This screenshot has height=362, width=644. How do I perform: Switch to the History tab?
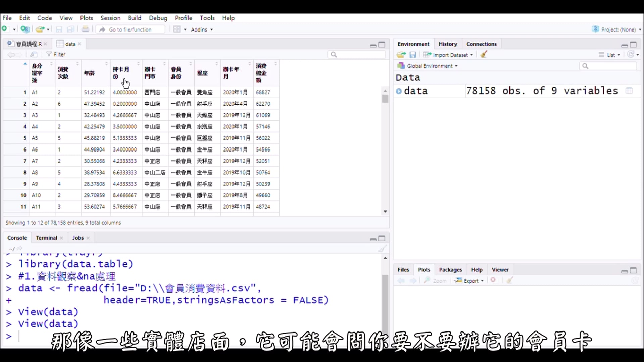coord(447,44)
